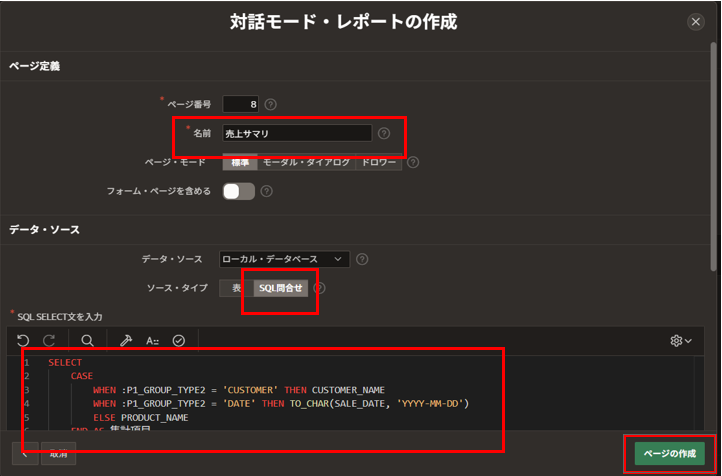The image size is (722, 476).
Task: Open the search icon in code editor
Action: click(88, 340)
